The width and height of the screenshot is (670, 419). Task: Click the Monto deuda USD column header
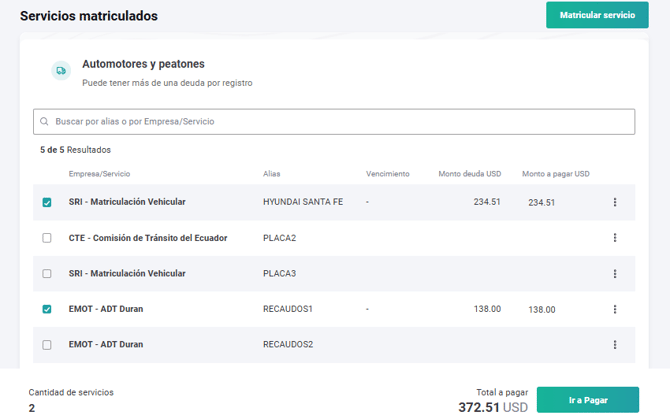click(470, 174)
